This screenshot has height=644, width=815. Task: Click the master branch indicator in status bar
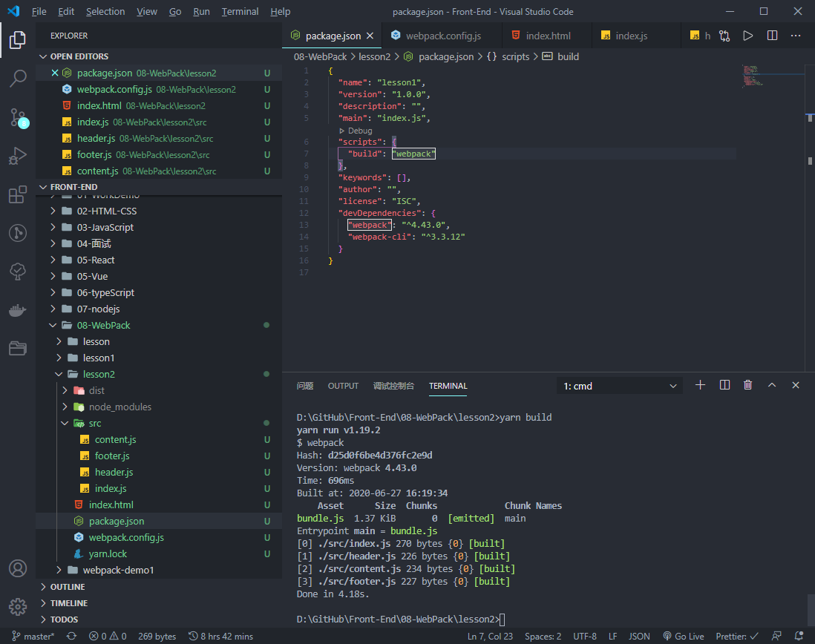tap(33, 637)
